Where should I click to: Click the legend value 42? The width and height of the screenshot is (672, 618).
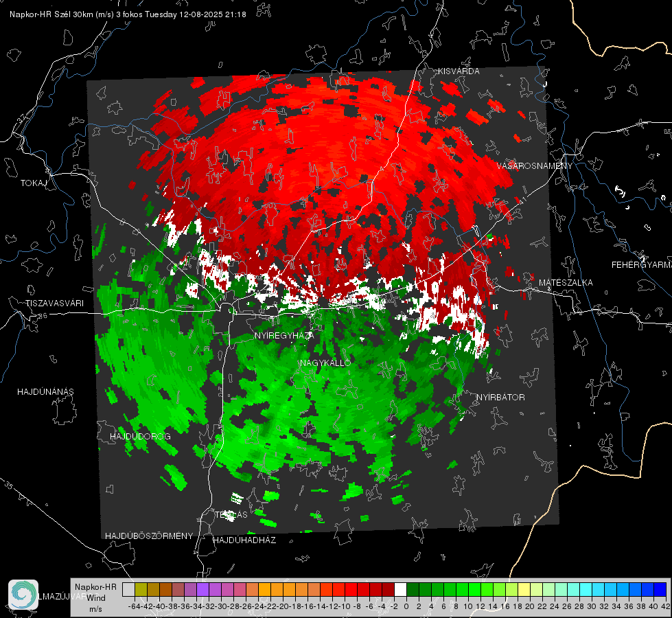(666, 606)
